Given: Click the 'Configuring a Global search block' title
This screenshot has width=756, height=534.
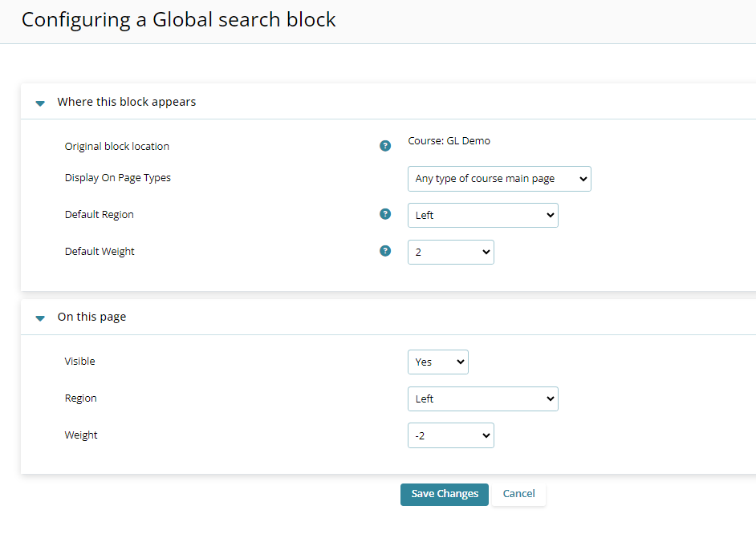Looking at the screenshot, I should 178,20.
